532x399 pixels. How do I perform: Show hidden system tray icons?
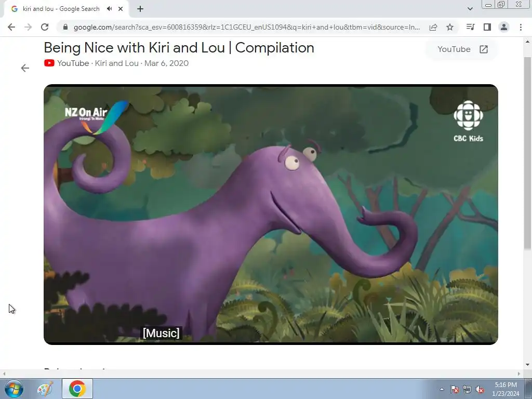pos(442,389)
